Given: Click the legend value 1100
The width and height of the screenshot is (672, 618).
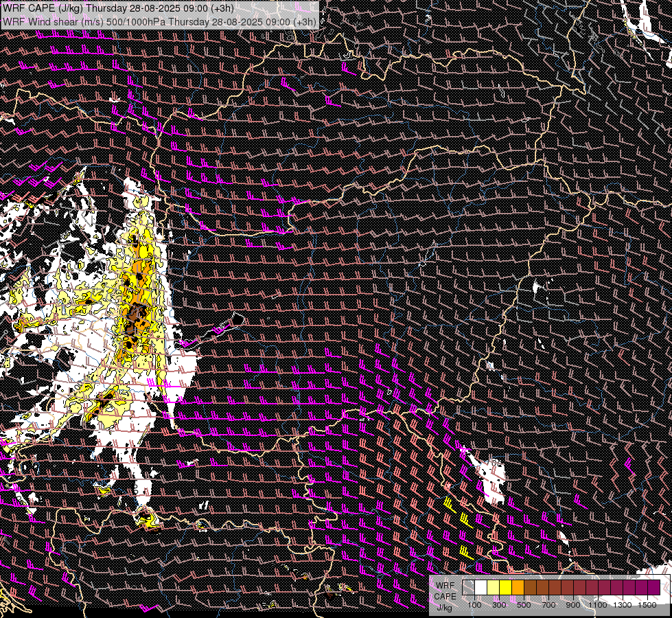Looking at the screenshot, I should pyautogui.click(x=598, y=605).
